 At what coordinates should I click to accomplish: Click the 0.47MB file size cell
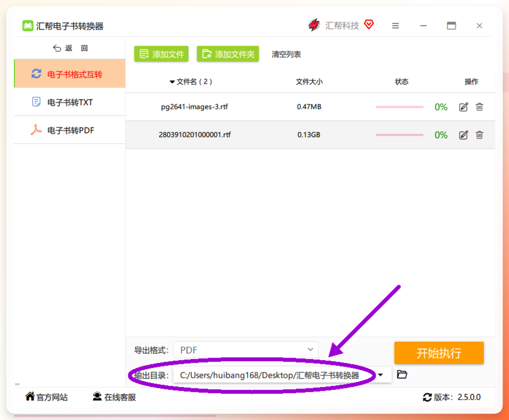(x=309, y=106)
